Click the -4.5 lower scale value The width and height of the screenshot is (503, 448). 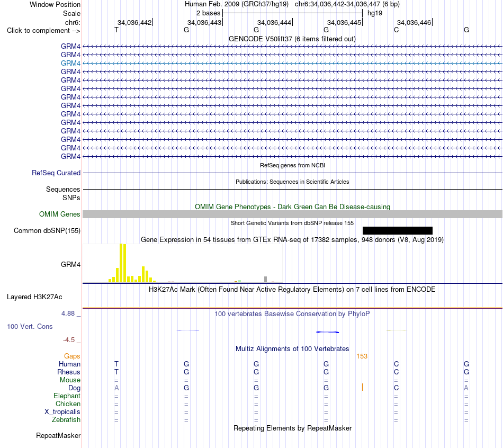(x=69, y=339)
